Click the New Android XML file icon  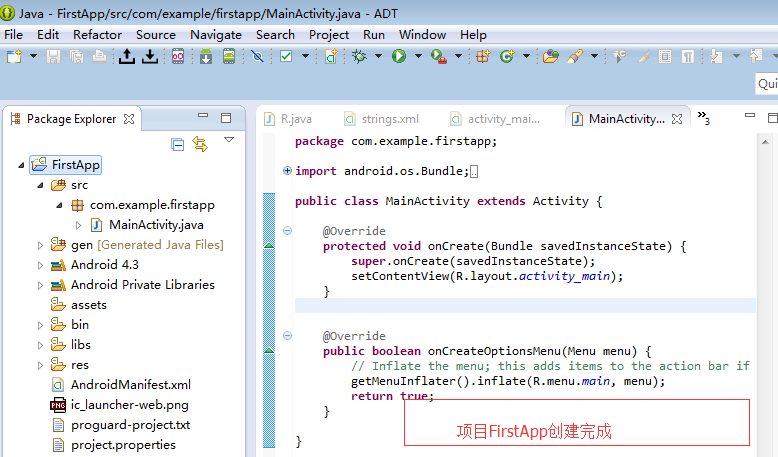[331, 57]
